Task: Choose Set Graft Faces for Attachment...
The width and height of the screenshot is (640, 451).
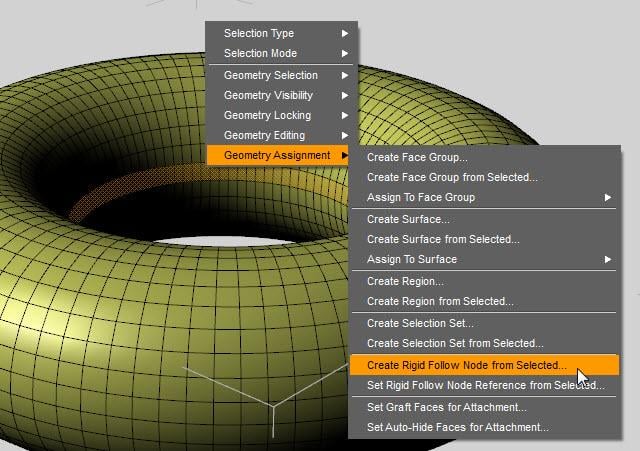Action: point(484,407)
